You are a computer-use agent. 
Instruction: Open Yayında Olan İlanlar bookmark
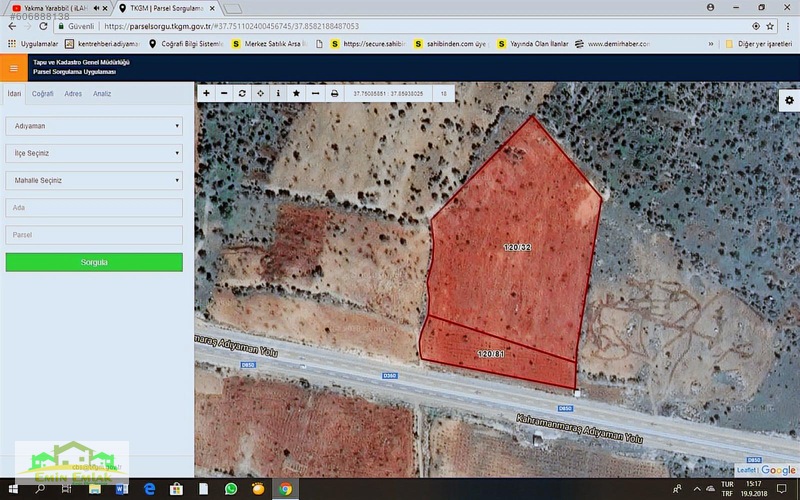[533, 44]
